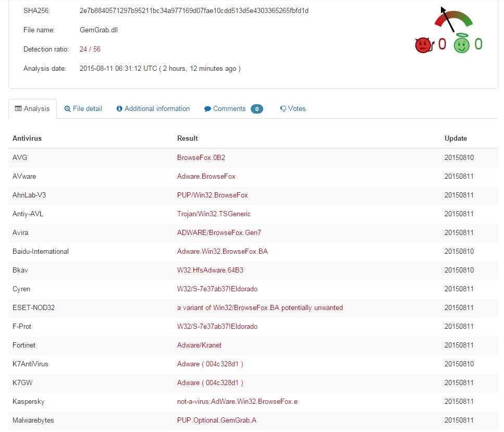
Task: Click the AVG antivirus row name
Action: (x=20, y=157)
